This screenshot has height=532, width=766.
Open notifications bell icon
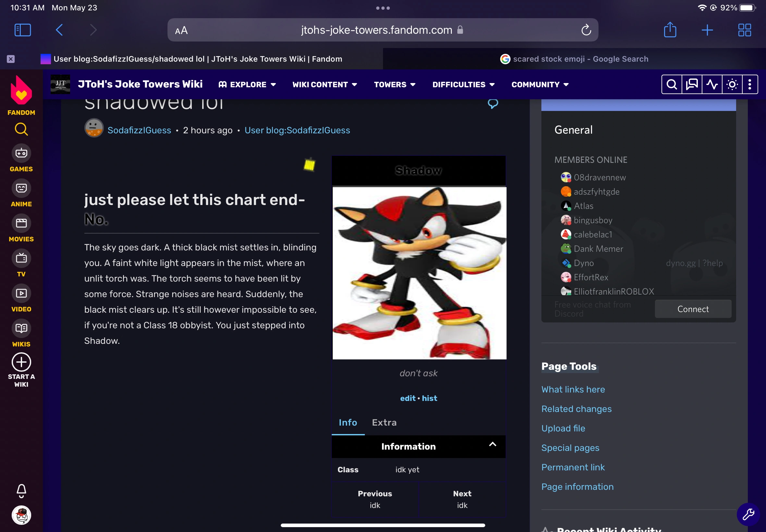[x=21, y=490]
